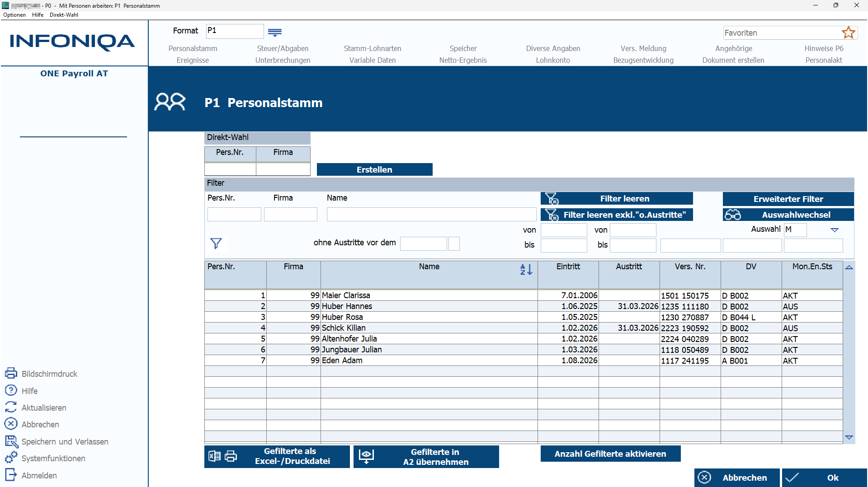Open the Hilfe menu in menu bar
The width and height of the screenshot is (868, 487).
click(x=38, y=15)
